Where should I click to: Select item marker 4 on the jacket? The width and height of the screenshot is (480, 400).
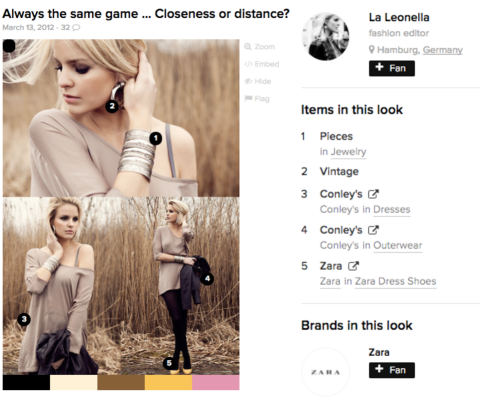point(207,278)
